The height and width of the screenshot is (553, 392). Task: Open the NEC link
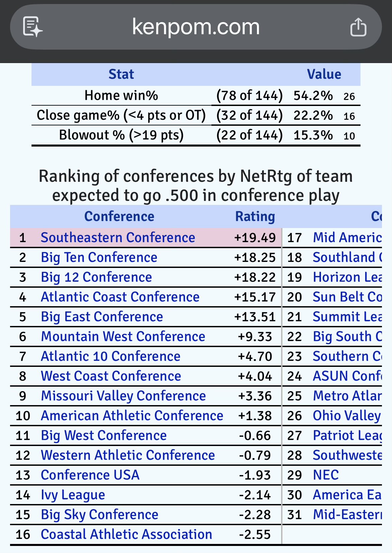point(326,475)
